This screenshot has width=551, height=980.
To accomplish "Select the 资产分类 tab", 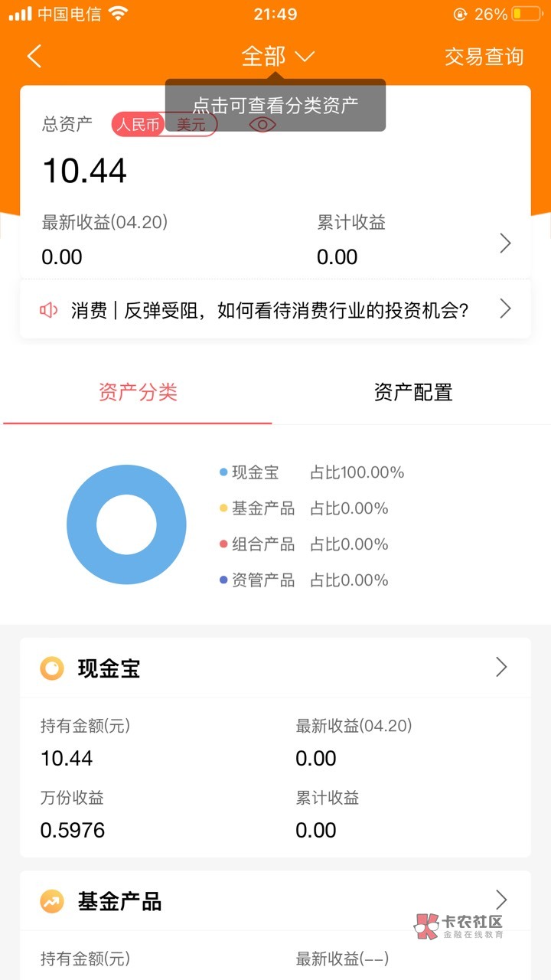I will pos(138,393).
